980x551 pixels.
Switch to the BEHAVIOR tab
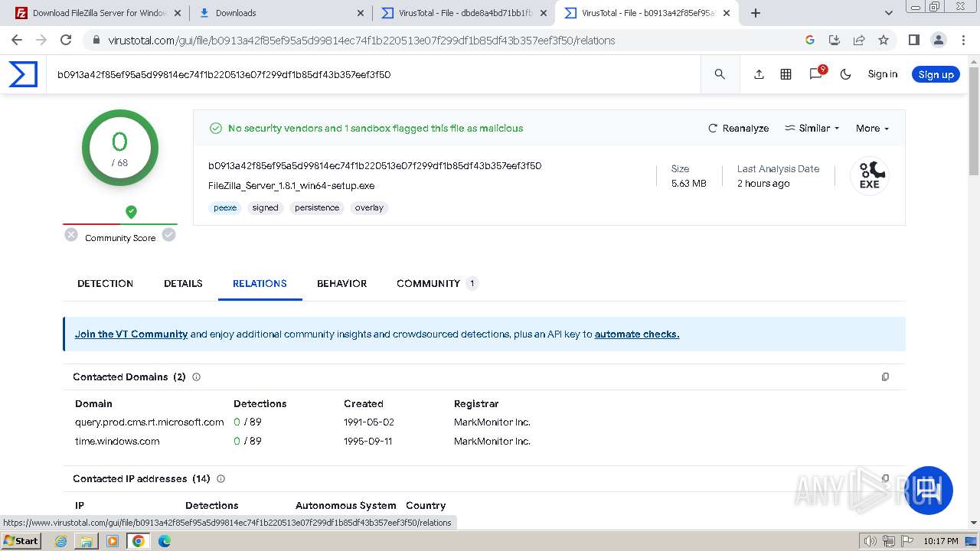click(x=341, y=283)
